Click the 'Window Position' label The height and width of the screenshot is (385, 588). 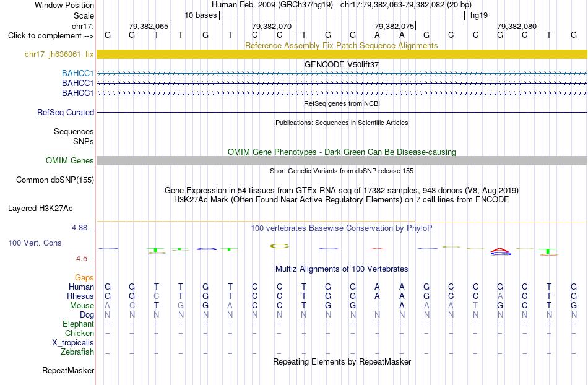tap(64, 5)
